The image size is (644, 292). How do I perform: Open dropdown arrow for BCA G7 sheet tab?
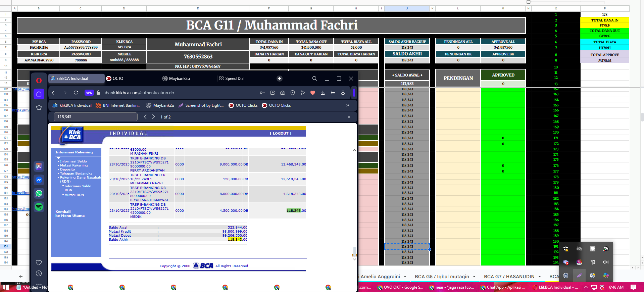[x=540, y=277]
